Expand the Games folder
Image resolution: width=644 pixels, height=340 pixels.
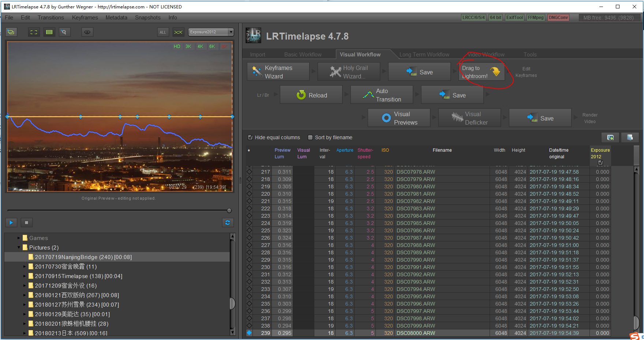point(19,238)
